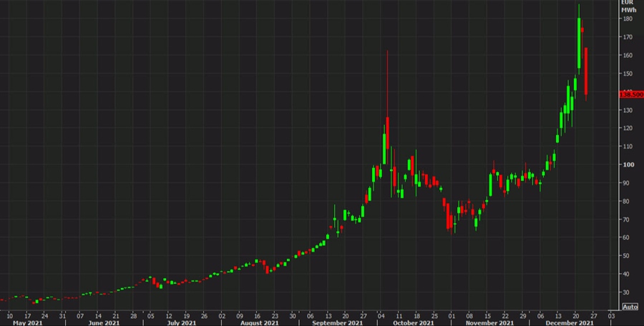Click the August 2021 month label
Screen dimensions: 644x326
coord(259,322)
